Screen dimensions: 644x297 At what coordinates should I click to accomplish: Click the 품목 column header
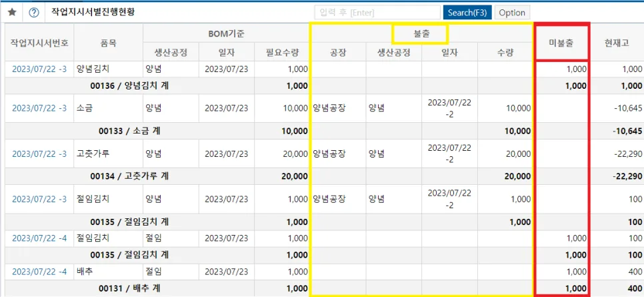pos(109,43)
